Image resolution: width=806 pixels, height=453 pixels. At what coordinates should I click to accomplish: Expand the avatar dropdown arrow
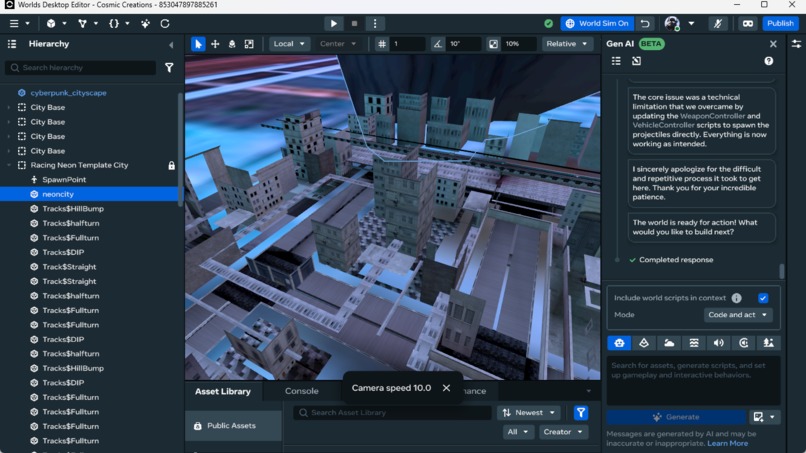click(691, 24)
